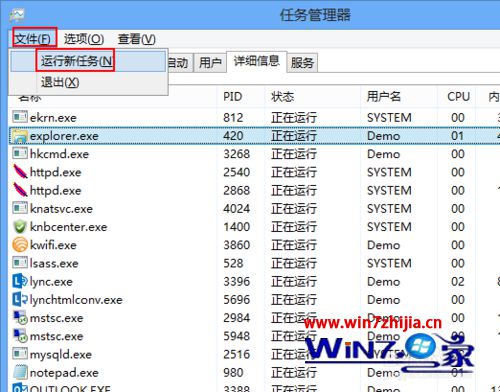Select the lynchtmlconv.exe process name
Screen dimensions: 500x392
click(x=76, y=300)
